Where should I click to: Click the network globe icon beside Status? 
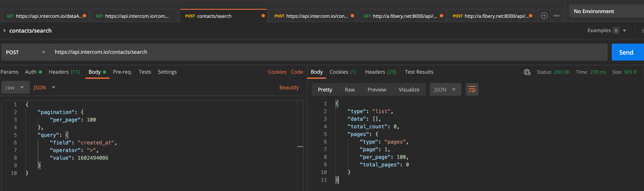(x=527, y=72)
